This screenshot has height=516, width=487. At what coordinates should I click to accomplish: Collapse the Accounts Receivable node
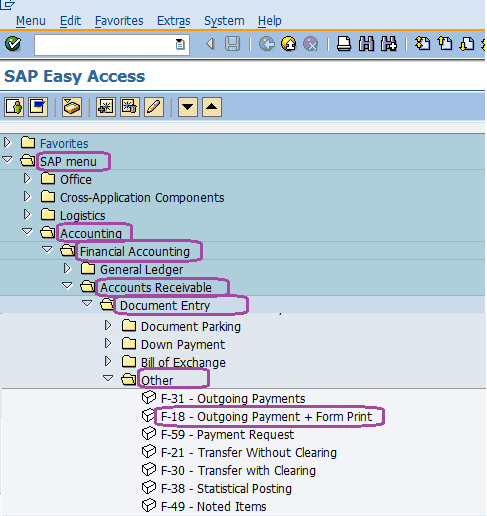[67, 285]
